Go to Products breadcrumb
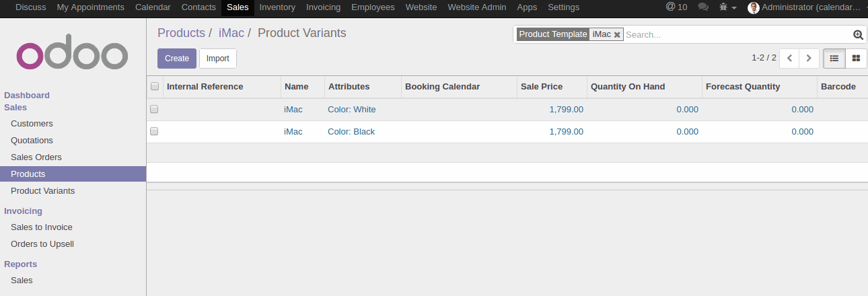 (181, 33)
